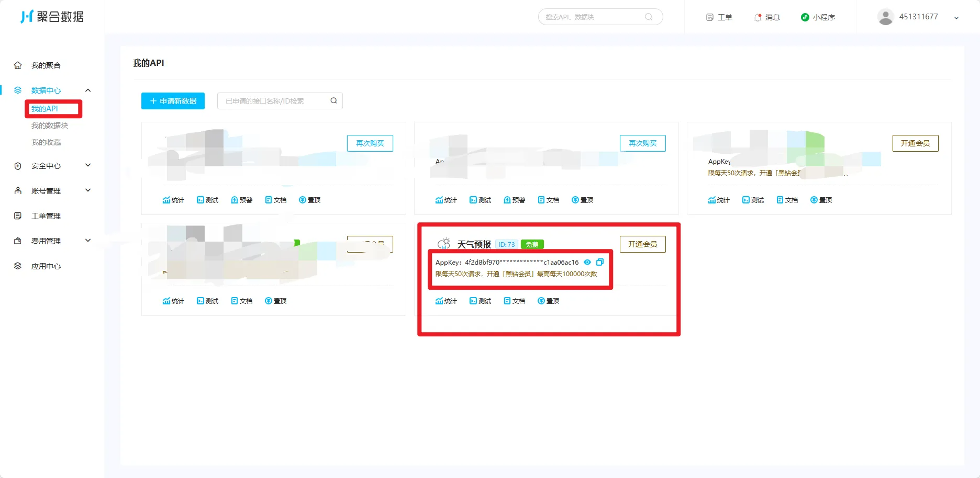Viewport: 980px width, 478px height.
Task: Open 预警 on the first API card
Action: pos(242,200)
